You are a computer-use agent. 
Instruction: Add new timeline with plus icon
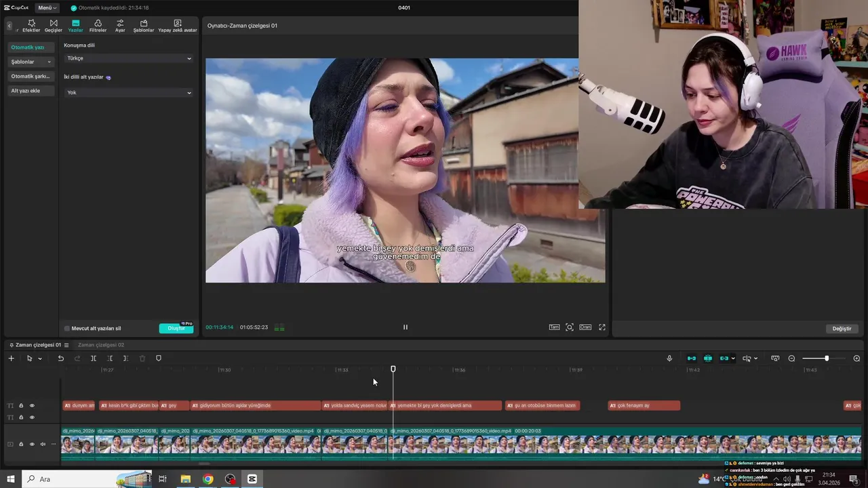(x=11, y=359)
